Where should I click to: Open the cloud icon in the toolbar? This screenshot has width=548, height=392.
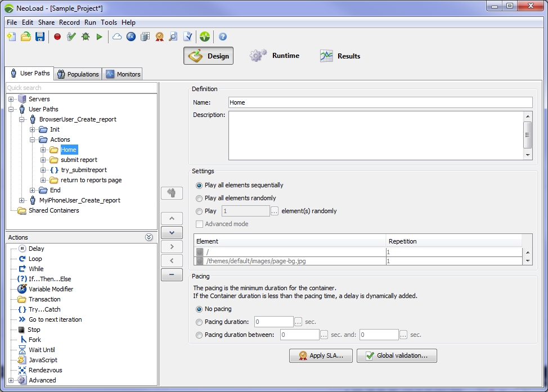click(117, 37)
